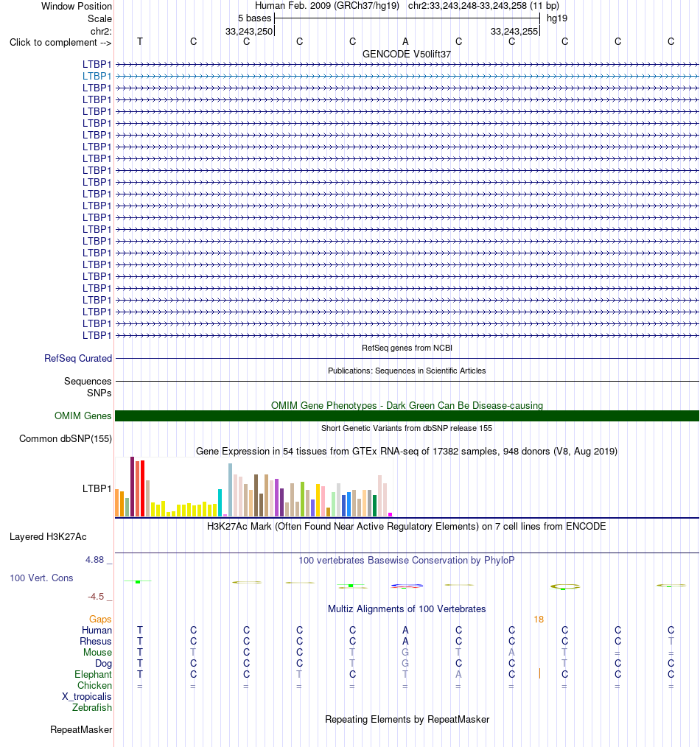Image resolution: width=700 pixels, height=747 pixels.
Task: Open the 100 Vert. Cons track label
Action: pyautogui.click(x=41, y=578)
